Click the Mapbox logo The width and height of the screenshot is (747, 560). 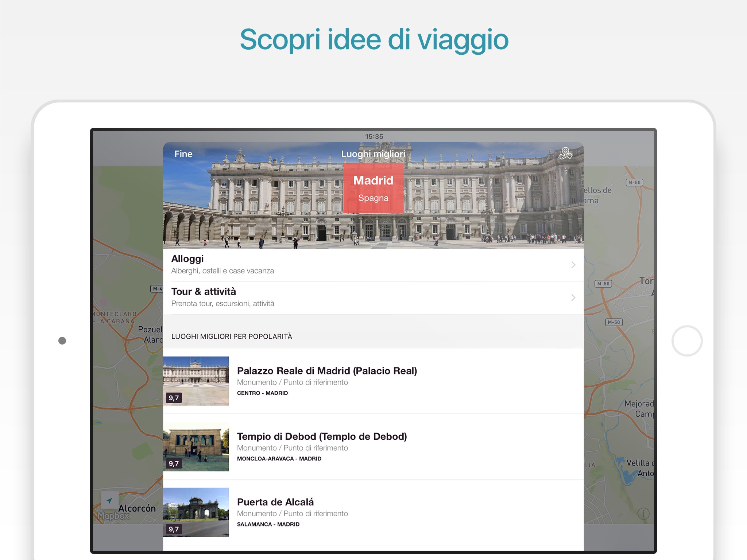(113, 516)
